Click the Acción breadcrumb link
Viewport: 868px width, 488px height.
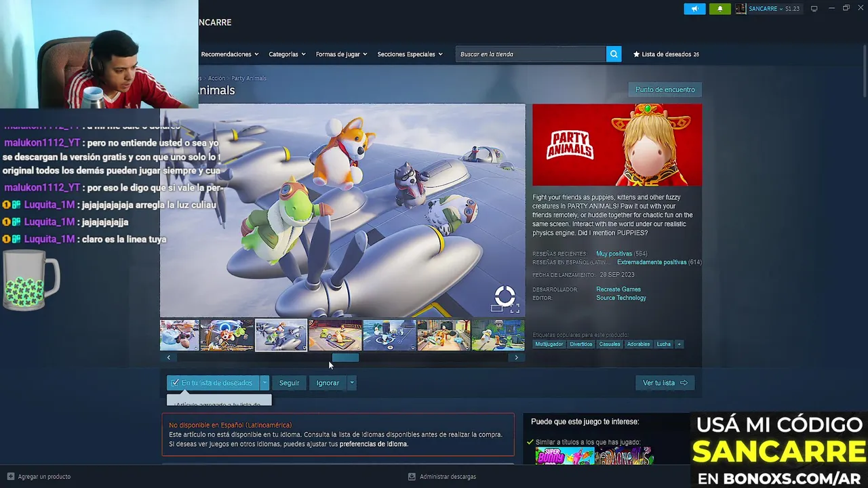216,78
